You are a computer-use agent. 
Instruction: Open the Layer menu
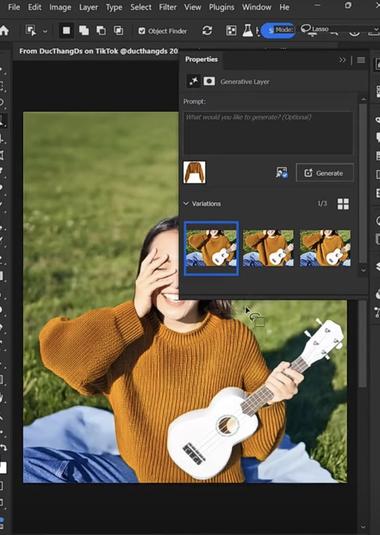coord(88,7)
